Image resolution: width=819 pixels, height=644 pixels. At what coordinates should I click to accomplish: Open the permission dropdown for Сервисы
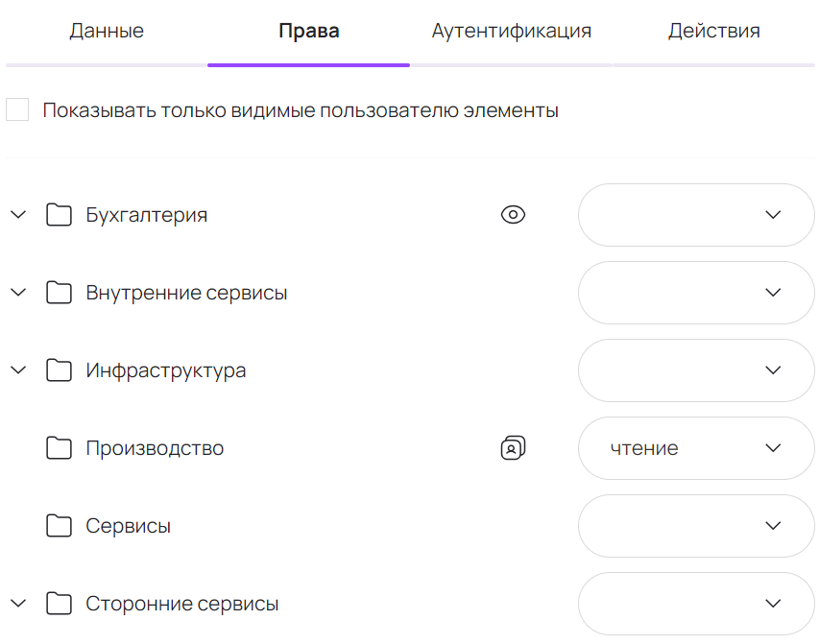click(695, 525)
